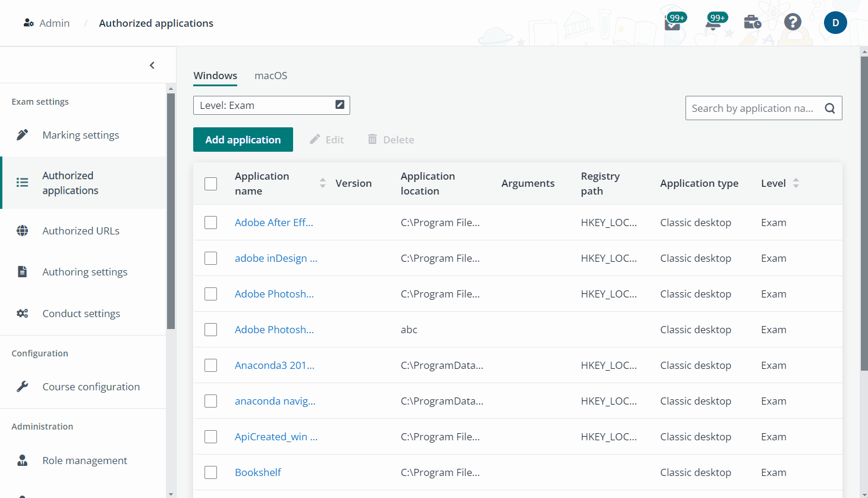Open the Adobe After Eff... application link
Viewport: 868px width, 498px height.
[274, 223]
